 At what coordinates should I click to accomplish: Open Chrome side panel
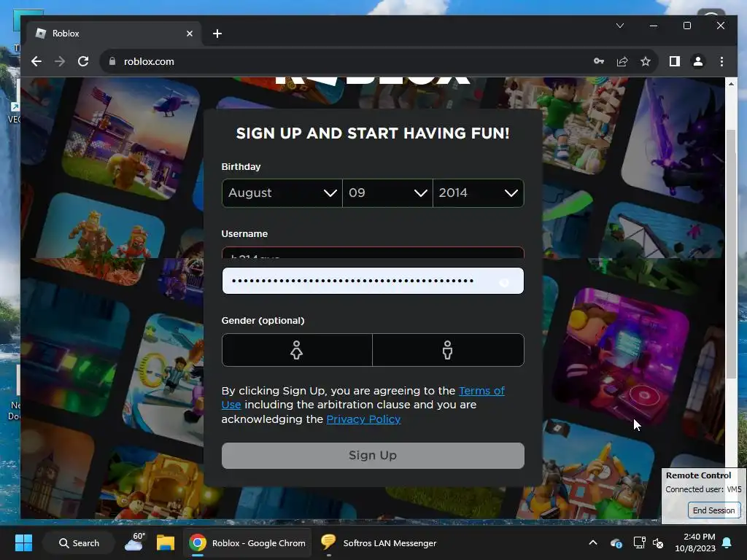coord(675,61)
